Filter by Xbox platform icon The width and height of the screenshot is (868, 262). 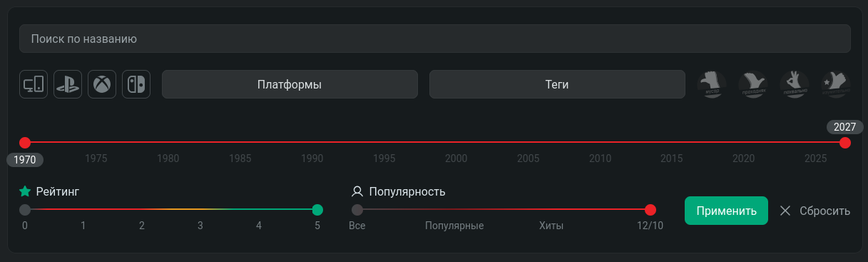point(102,84)
